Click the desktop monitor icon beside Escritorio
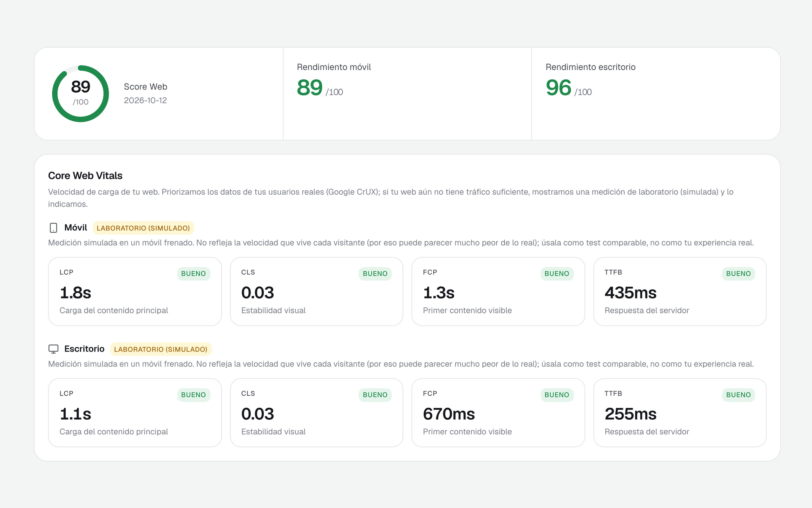812x508 pixels. coord(53,349)
